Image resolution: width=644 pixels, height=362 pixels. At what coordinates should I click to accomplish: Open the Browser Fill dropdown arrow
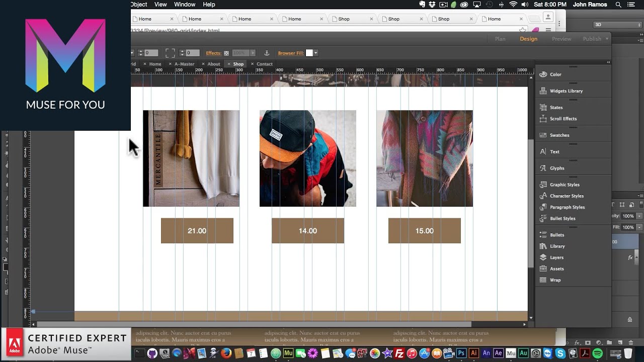[316, 53]
